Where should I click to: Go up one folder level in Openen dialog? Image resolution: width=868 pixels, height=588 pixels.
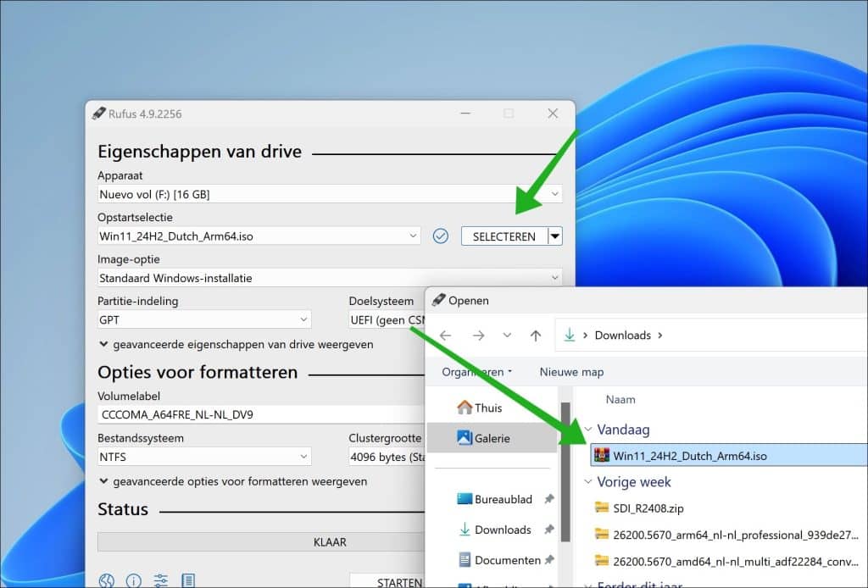pyautogui.click(x=536, y=336)
